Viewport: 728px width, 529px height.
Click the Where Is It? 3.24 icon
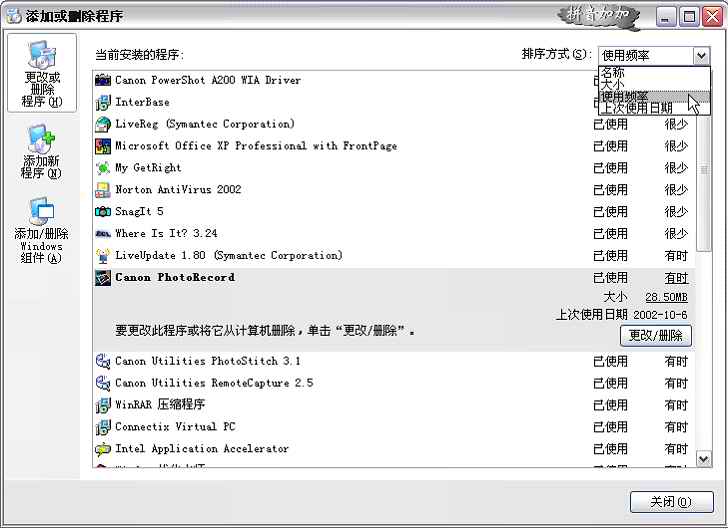tap(103, 234)
